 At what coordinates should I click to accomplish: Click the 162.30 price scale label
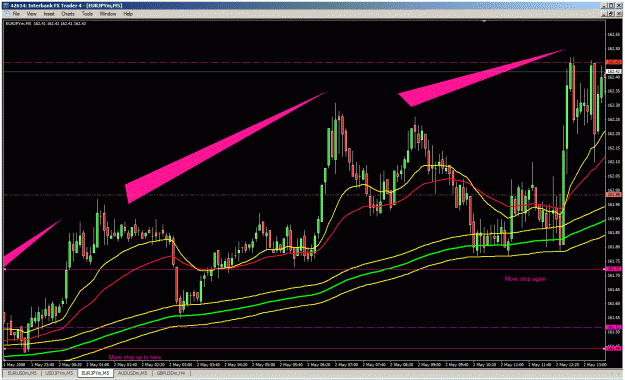(x=614, y=105)
